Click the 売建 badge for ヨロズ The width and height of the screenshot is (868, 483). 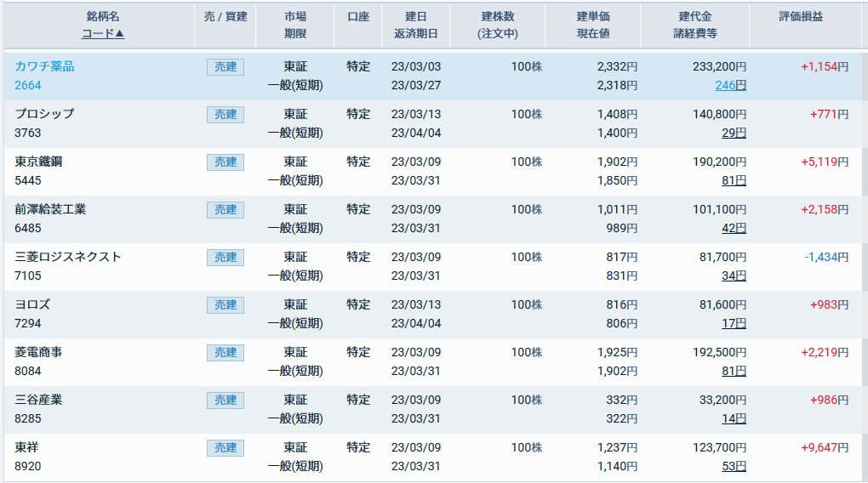tap(226, 304)
